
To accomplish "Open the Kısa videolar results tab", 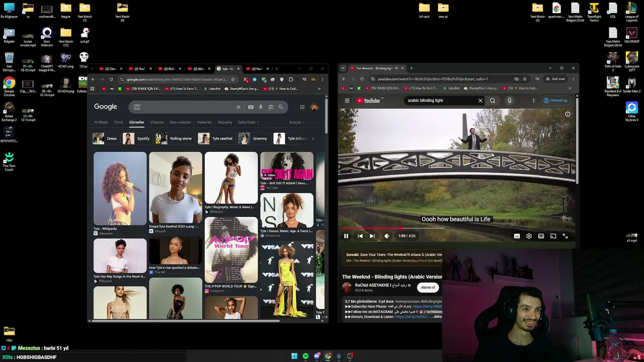I will (x=181, y=122).
